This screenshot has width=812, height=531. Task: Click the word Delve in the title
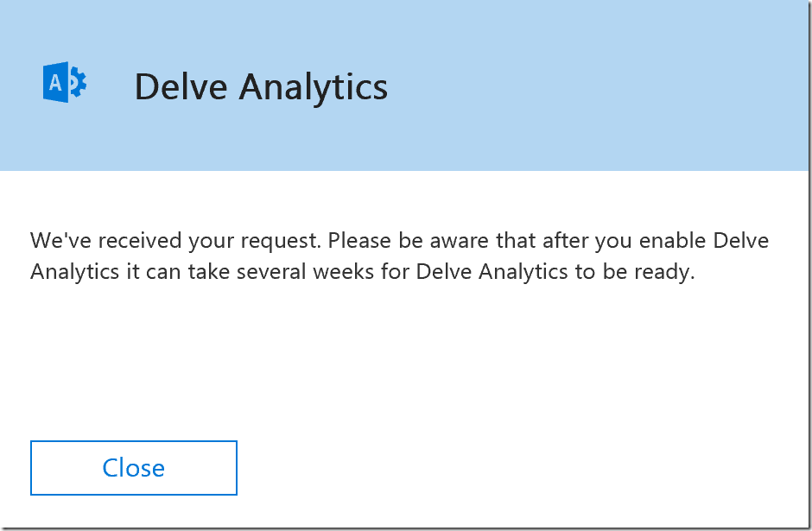coord(181,86)
